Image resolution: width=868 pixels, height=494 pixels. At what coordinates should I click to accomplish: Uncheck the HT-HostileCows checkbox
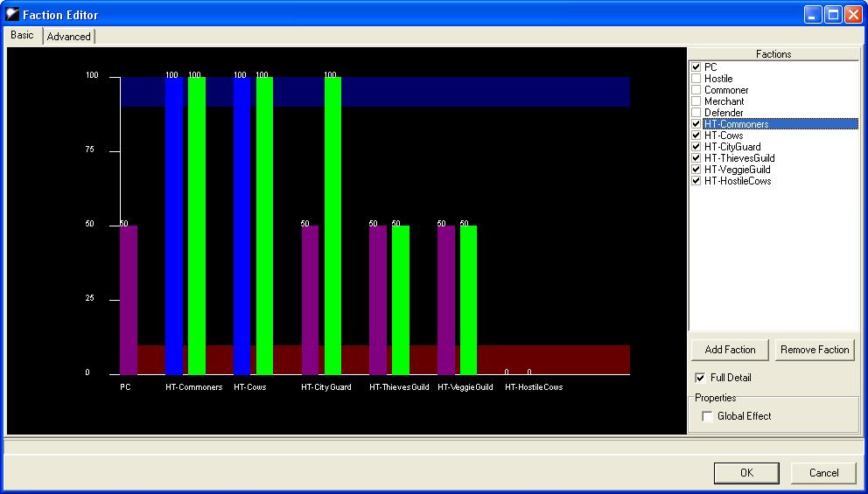point(696,181)
